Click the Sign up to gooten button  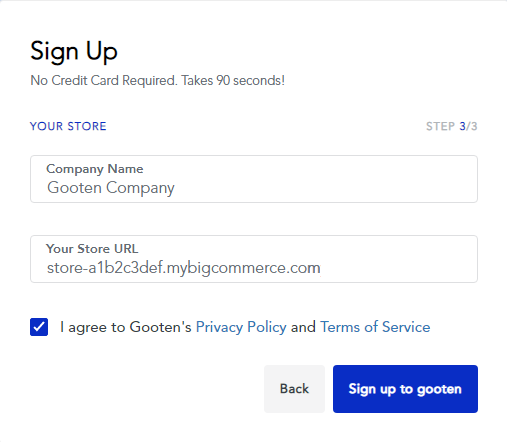tap(405, 389)
